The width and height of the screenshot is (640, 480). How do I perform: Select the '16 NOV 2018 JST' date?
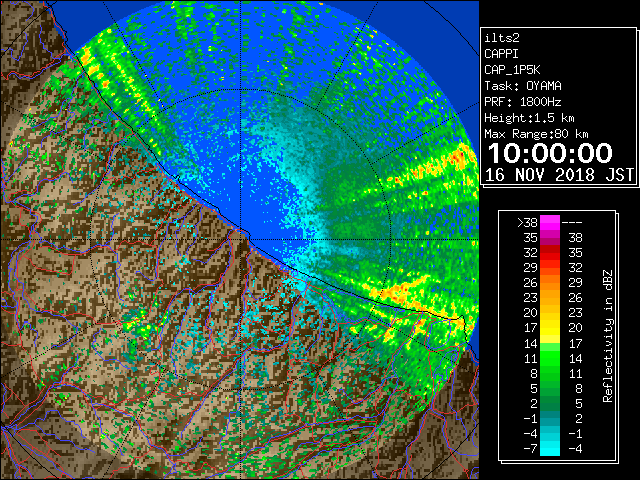click(559, 175)
